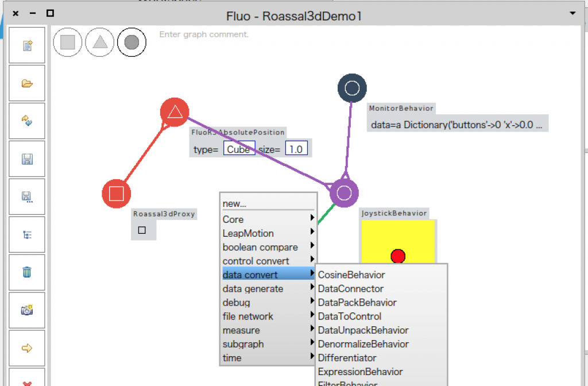Choose DataUnpackBehavior from the submenu
588x386 pixels.
pos(381,330)
